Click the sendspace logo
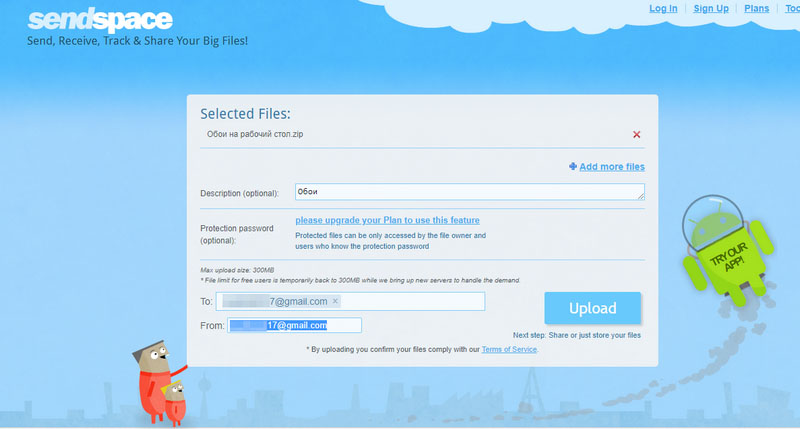The image size is (800, 429). [x=100, y=19]
